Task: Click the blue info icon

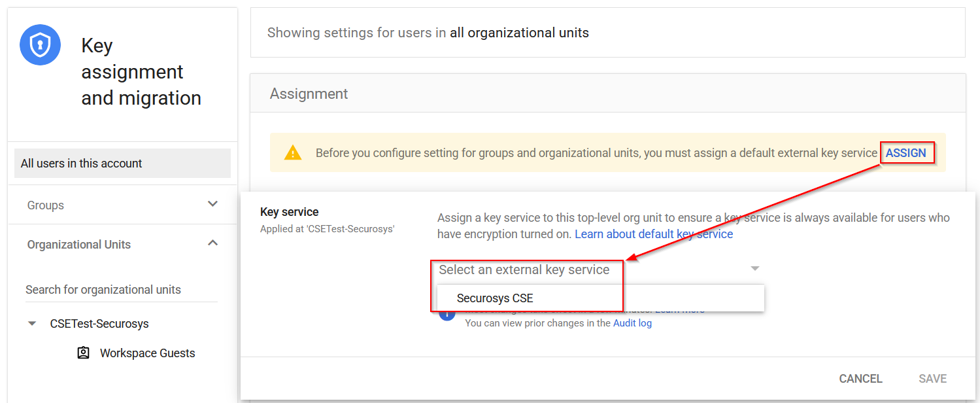Action: pos(447,315)
